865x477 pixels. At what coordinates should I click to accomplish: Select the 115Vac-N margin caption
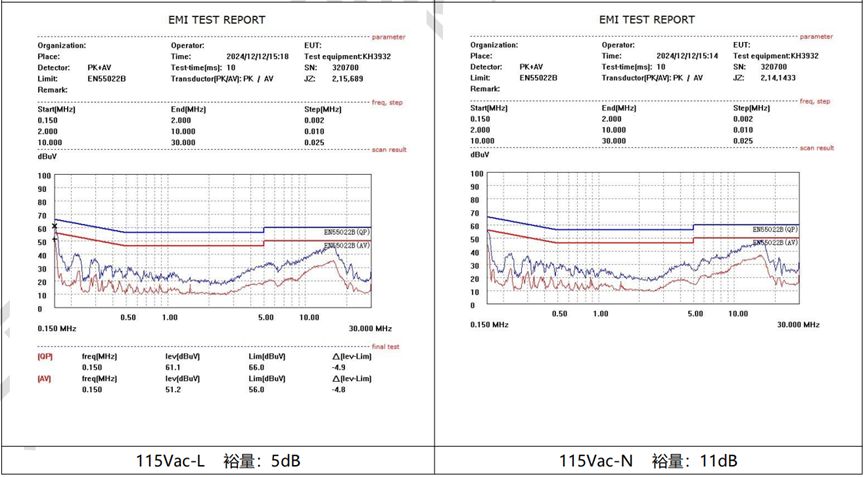(x=647, y=461)
